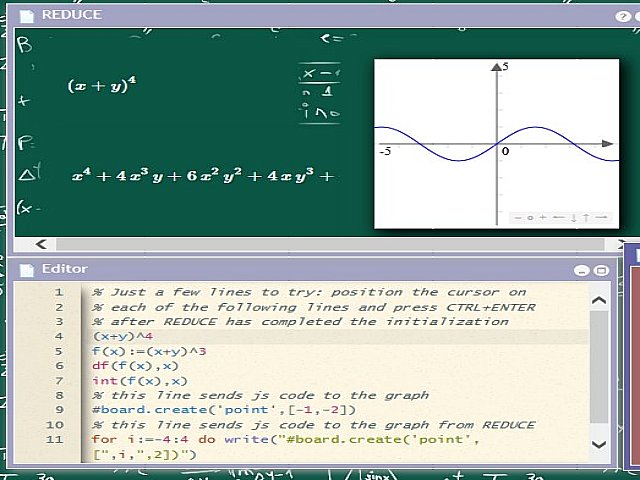Viewport: 640px width, 480px height.
Task: Click the #board.create('point',[-1,-2]) line
Action: [224, 410]
